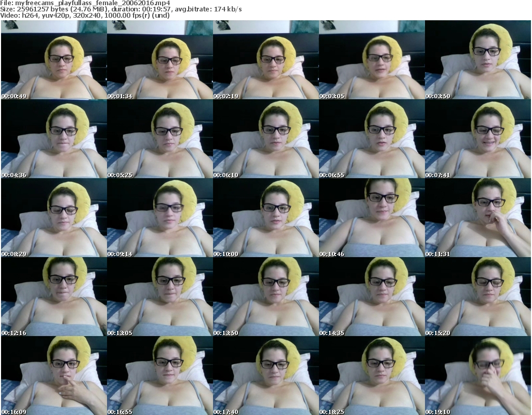Click the 'Size: 25961257 bytes' info line
The image size is (532, 415).
pos(121,9)
